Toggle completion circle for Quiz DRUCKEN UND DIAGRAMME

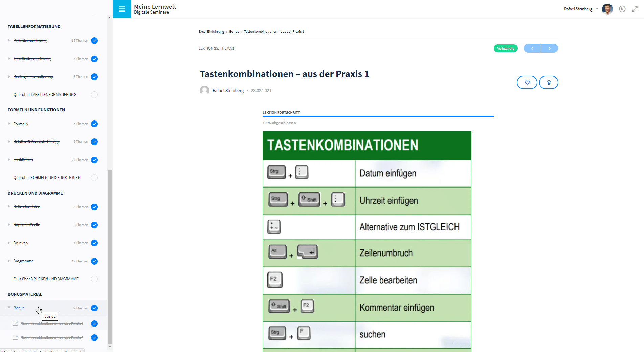tap(94, 279)
